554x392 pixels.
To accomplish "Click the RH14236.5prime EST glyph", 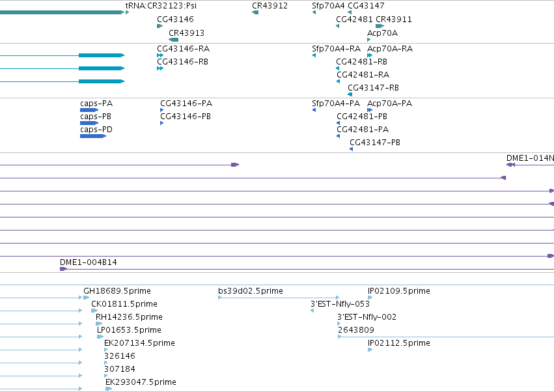I will tap(99, 324).
